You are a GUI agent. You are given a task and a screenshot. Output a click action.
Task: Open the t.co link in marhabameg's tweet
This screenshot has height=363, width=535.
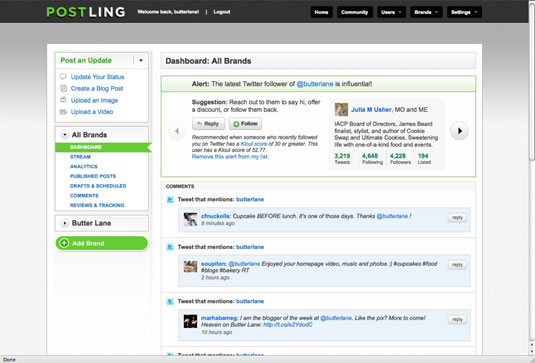tap(288, 324)
